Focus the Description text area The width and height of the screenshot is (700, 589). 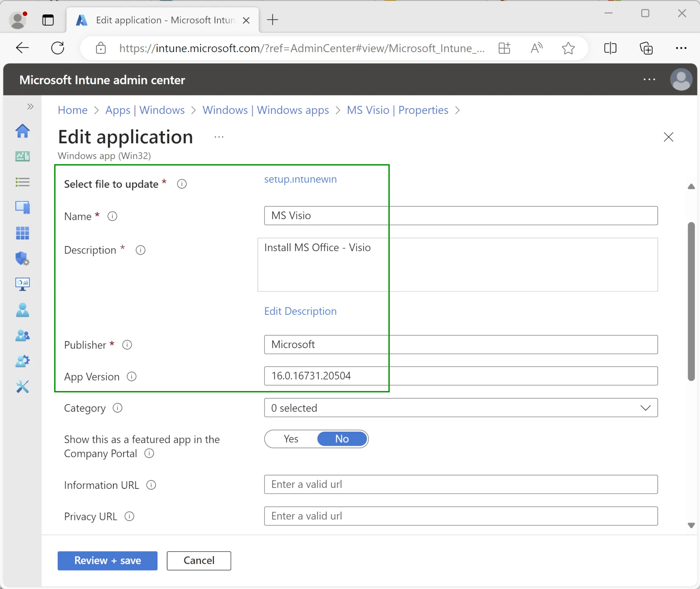click(x=458, y=265)
